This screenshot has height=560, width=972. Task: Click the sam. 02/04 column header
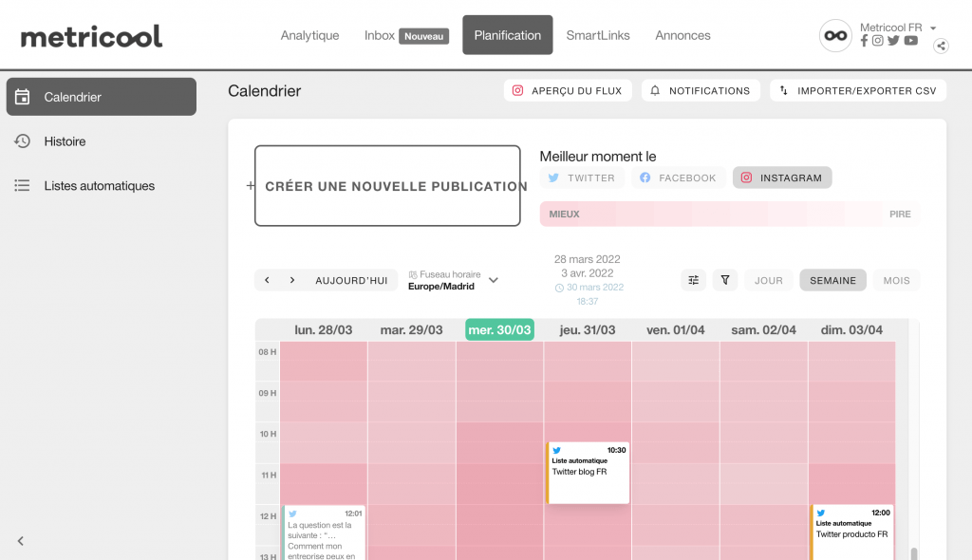[x=764, y=330]
